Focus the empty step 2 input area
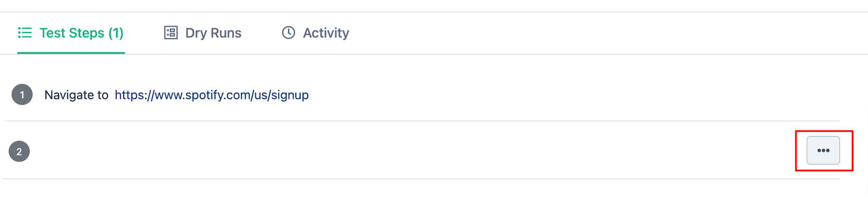Image resolution: width=868 pixels, height=212 pixels. [x=412, y=151]
